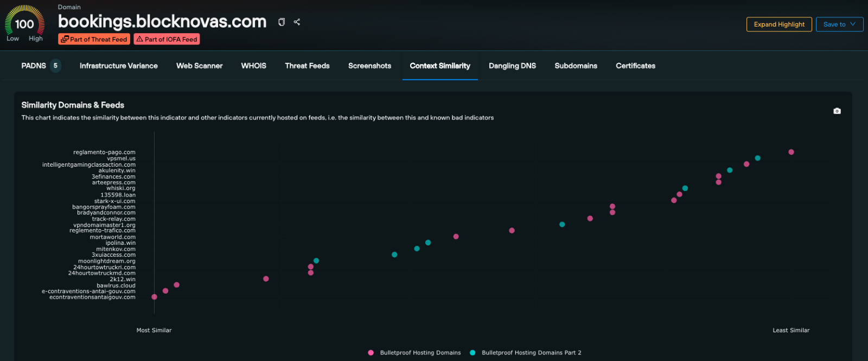The width and height of the screenshot is (868, 361).
Task: Select the WHOIS tab
Action: 254,66
